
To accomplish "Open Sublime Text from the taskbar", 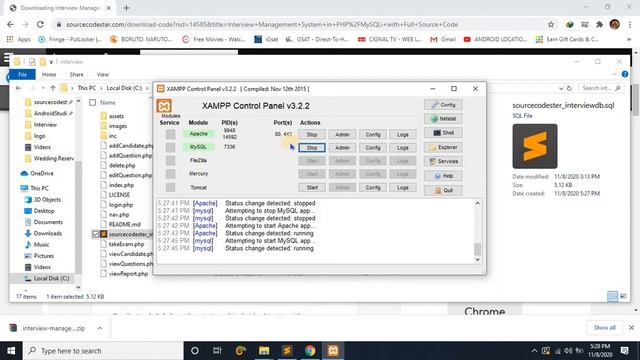I will [x=287, y=351].
